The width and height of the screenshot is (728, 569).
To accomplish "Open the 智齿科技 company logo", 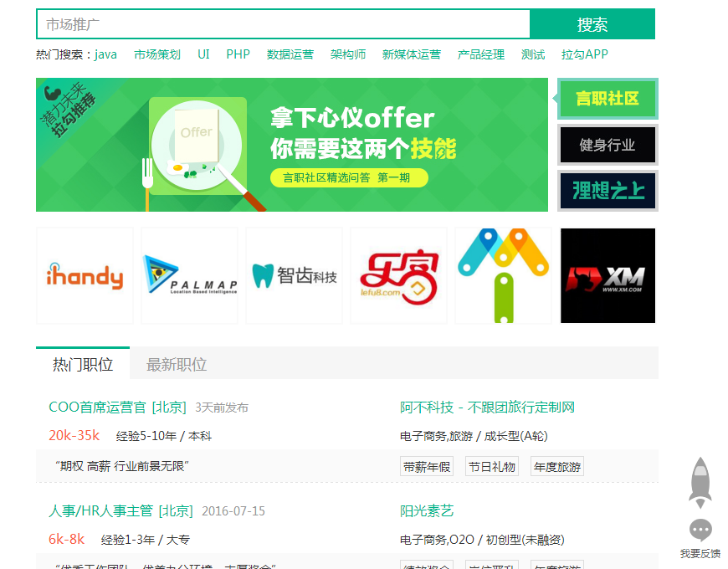I will pyautogui.click(x=294, y=274).
